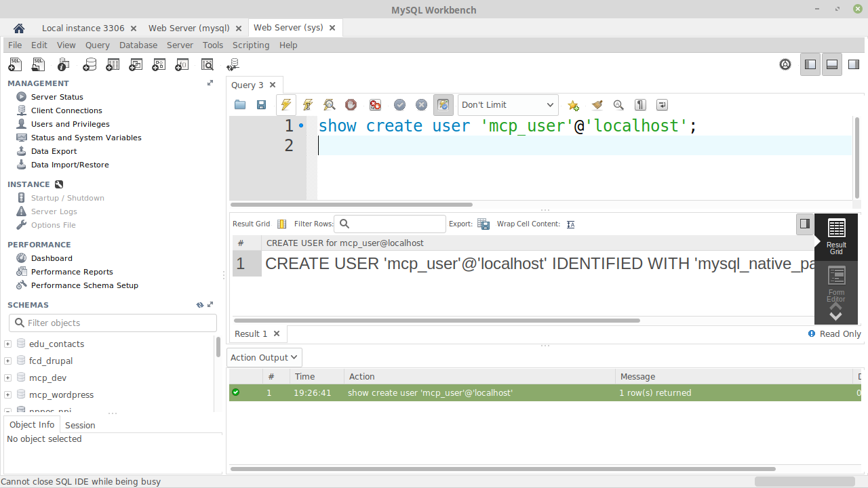
Task: Beautify the SQL script with the broom icon
Action: tap(597, 105)
